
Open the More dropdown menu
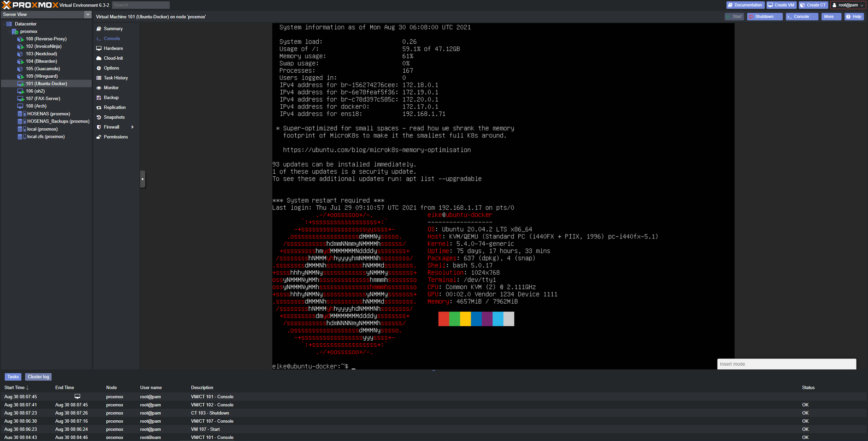[831, 17]
